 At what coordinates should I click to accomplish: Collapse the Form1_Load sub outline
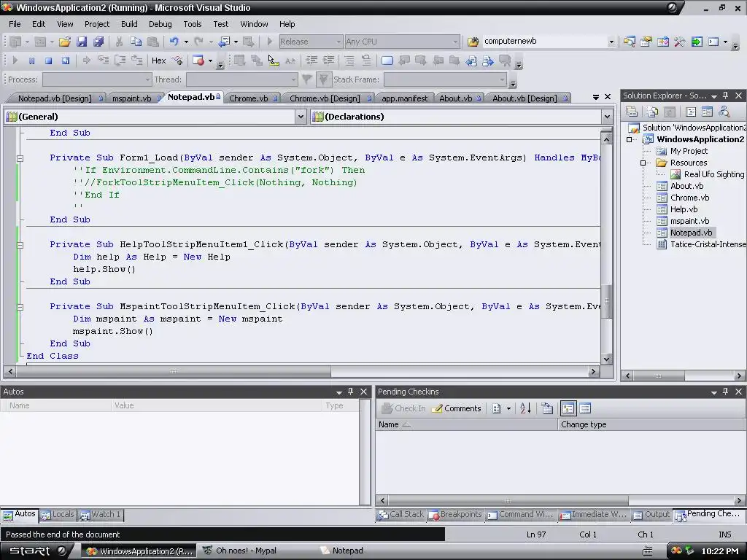pos(20,158)
